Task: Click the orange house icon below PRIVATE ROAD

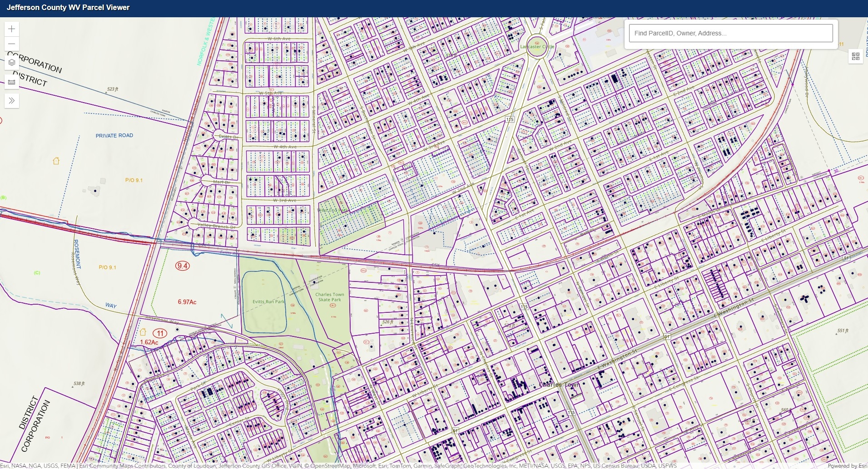Action: coord(56,161)
